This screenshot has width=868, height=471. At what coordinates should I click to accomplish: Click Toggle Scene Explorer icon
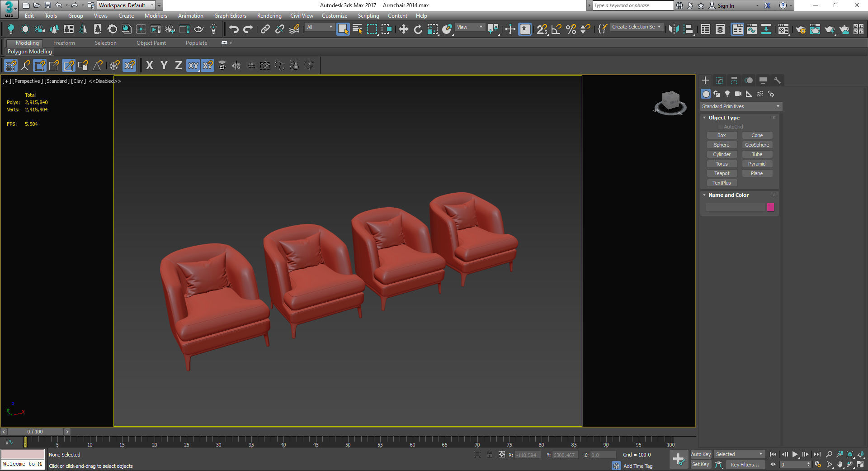tap(705, 29)
